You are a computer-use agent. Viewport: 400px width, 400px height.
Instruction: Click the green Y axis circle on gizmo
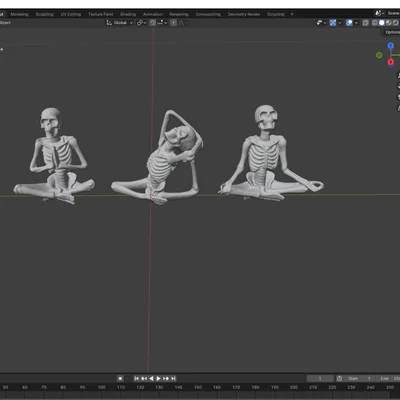379,55
